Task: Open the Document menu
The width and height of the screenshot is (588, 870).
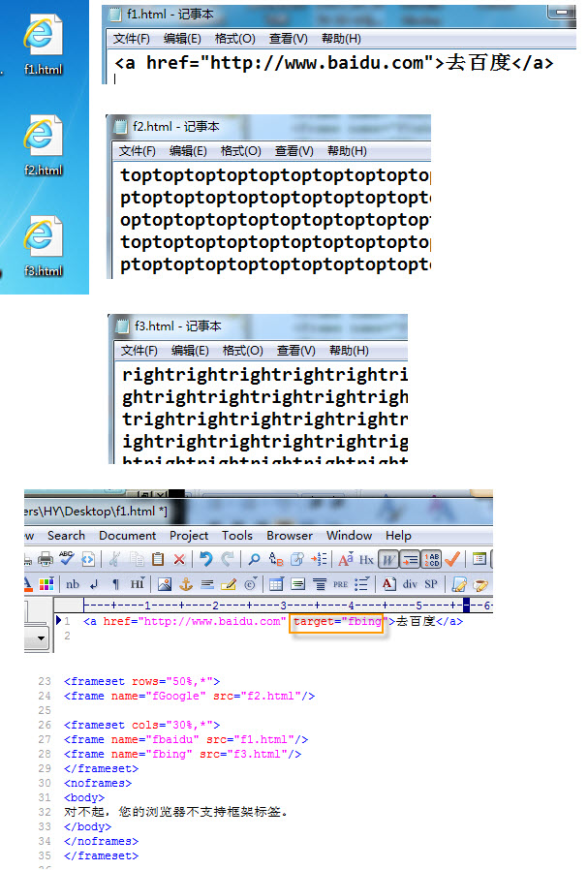Action: click(x=128, y=536)
